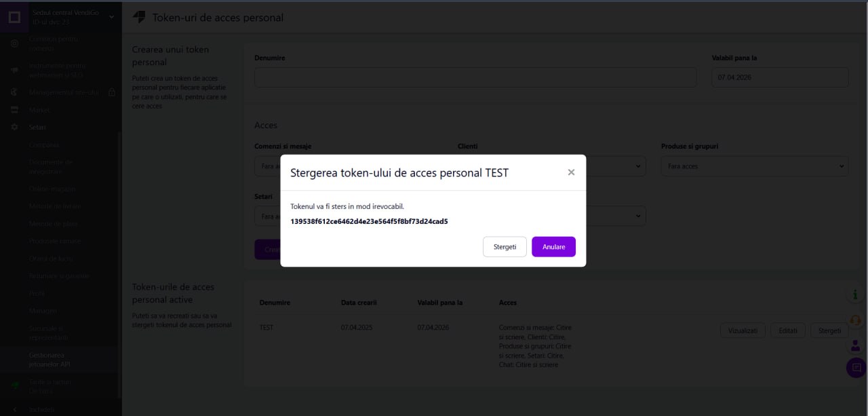Click the purple user profile icon
This screenshot has width=868, height=416.
(x=855, y=345)
